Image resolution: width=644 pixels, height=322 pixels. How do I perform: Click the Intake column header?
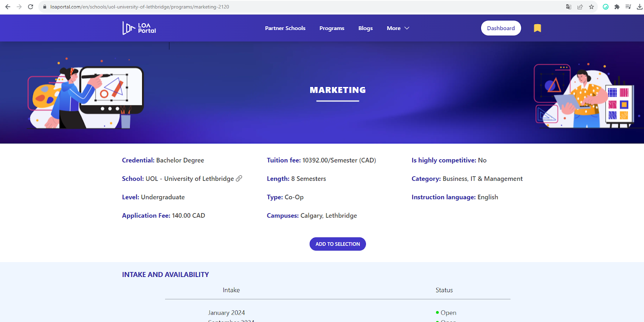click(231, 290)
